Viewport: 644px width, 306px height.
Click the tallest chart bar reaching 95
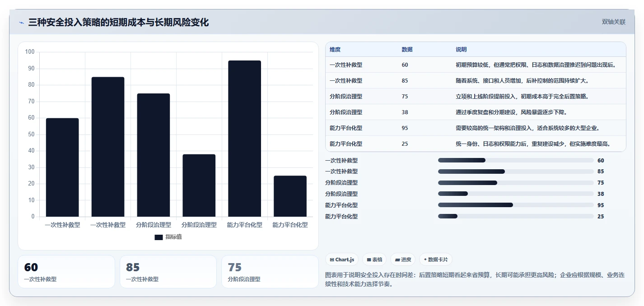click(x=244, y=139)
